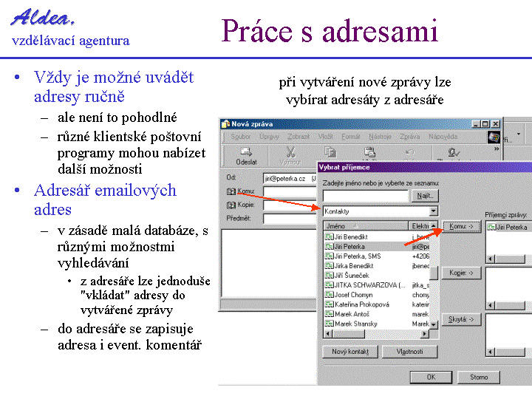Screen dimensions: 532x399
Task: Click the name search input field
Action: (366, 196)
